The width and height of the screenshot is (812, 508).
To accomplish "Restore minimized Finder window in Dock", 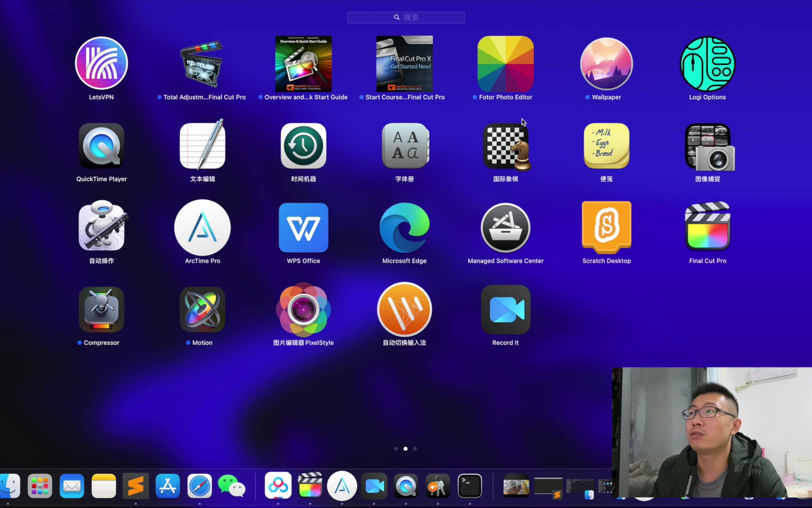I will pyautogui.click(x=580, y=489).
